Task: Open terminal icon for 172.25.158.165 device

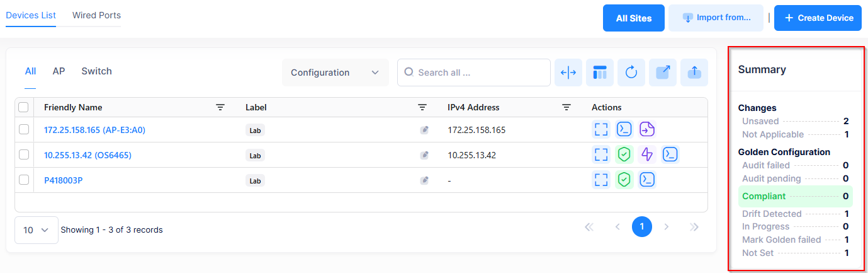Action: 624,130
